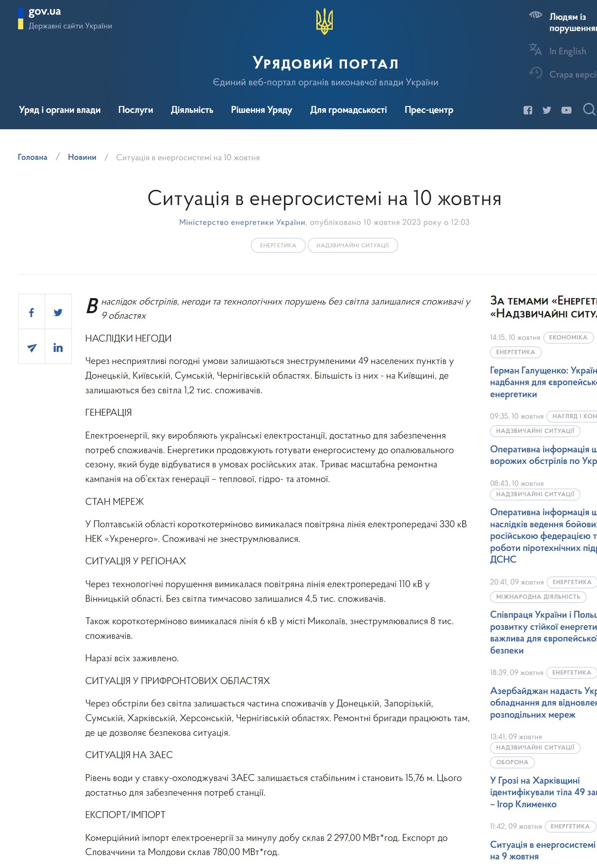Open the header Twitter profile icon
Image resolution: width=597 pixels, height=868 pixels.
pos(547,110)
